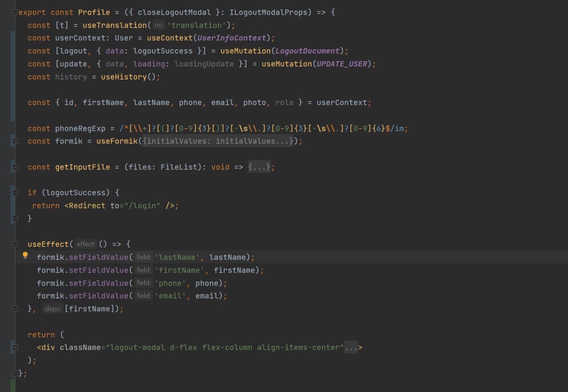Collapse the if (logoutSuccess) block fold marker
This screenshot has height=392, width=568.
coord(15,192)
